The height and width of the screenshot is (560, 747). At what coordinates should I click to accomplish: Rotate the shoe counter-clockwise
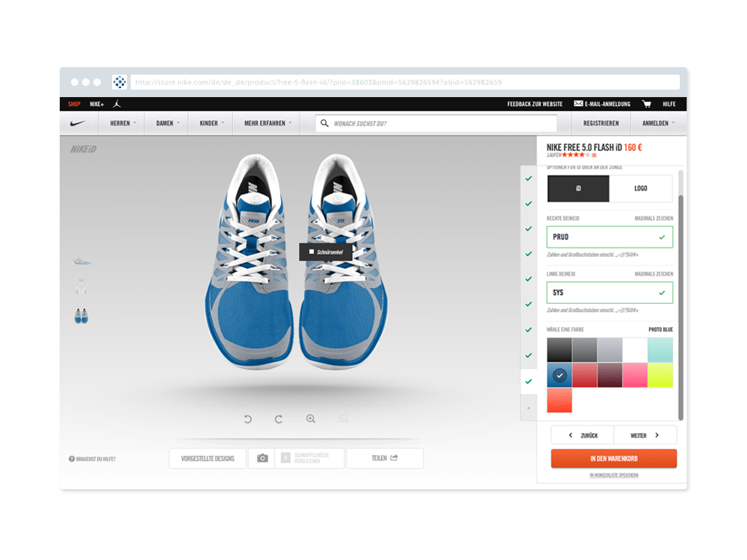tap(248, 419)
